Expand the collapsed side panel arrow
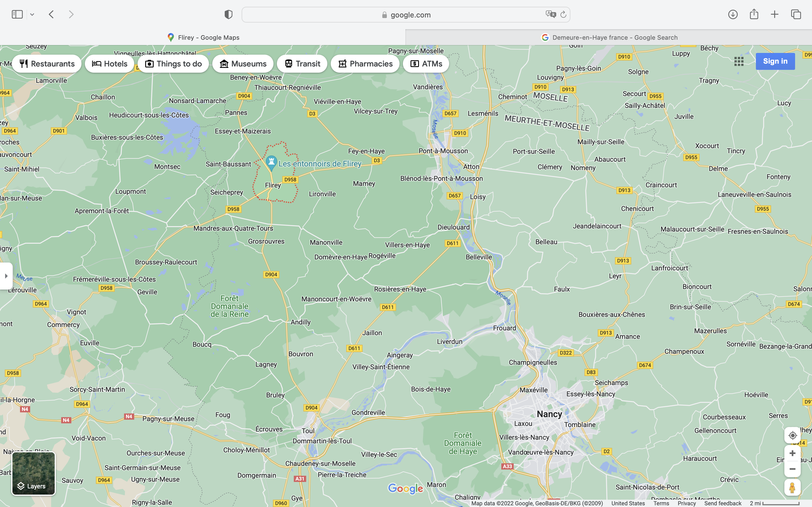 6,276
